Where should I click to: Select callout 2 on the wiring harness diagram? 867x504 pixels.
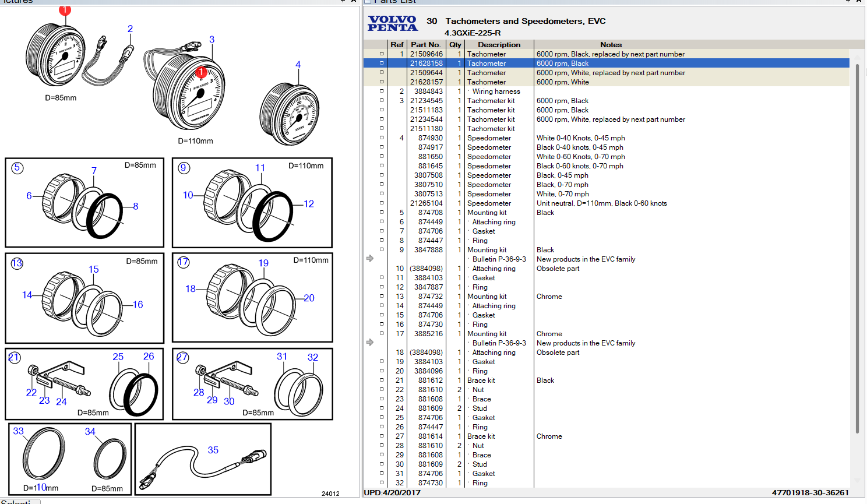point(130,29)
